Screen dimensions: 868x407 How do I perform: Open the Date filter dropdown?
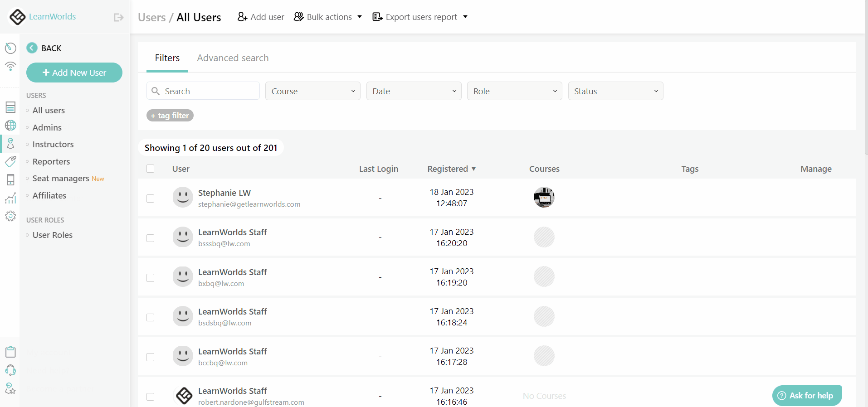click(414, 91)
